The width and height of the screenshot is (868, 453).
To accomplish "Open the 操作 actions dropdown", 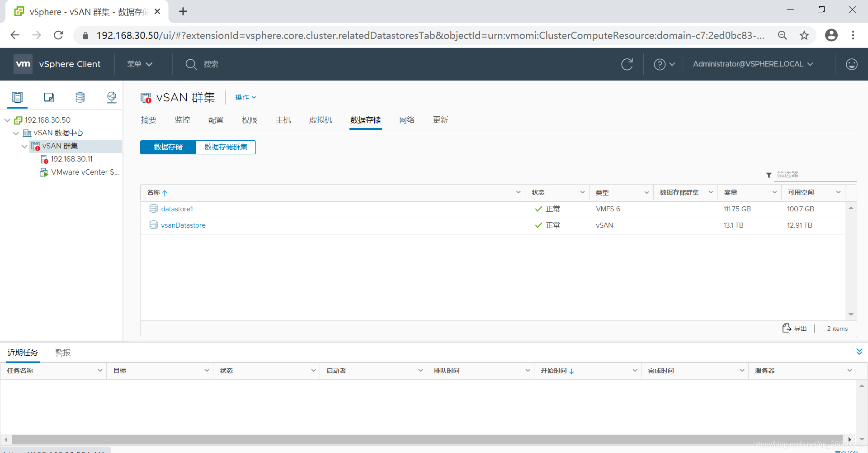I will tap(245, 97).
